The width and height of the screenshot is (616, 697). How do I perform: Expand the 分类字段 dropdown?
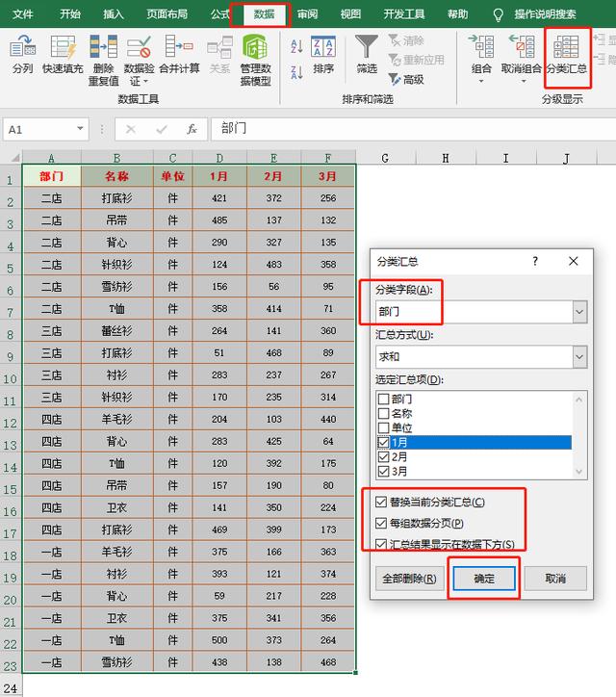tap(578, 312)
